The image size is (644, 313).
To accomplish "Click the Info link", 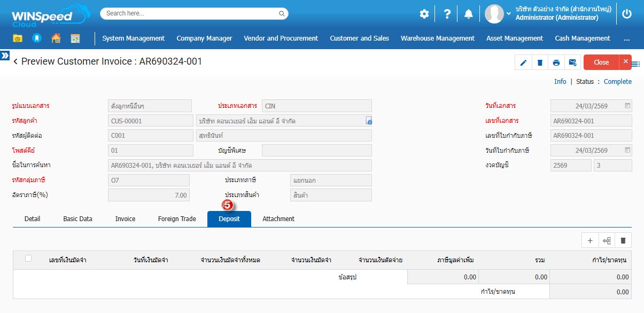I will (x=560, y=82).
